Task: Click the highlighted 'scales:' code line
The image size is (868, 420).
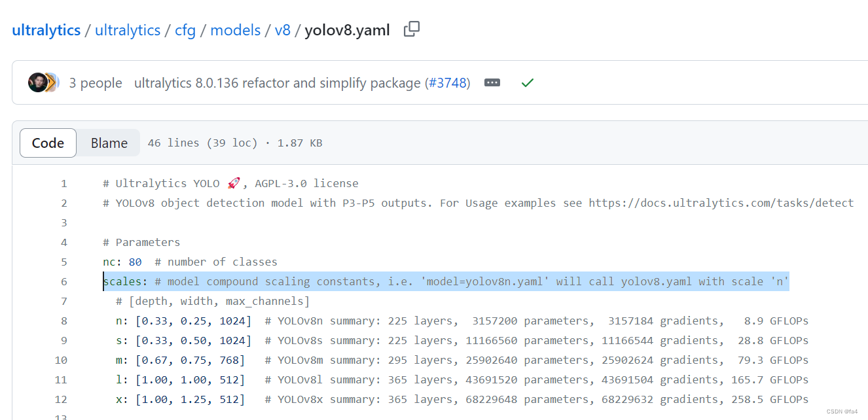Action: tap(446, 281)
